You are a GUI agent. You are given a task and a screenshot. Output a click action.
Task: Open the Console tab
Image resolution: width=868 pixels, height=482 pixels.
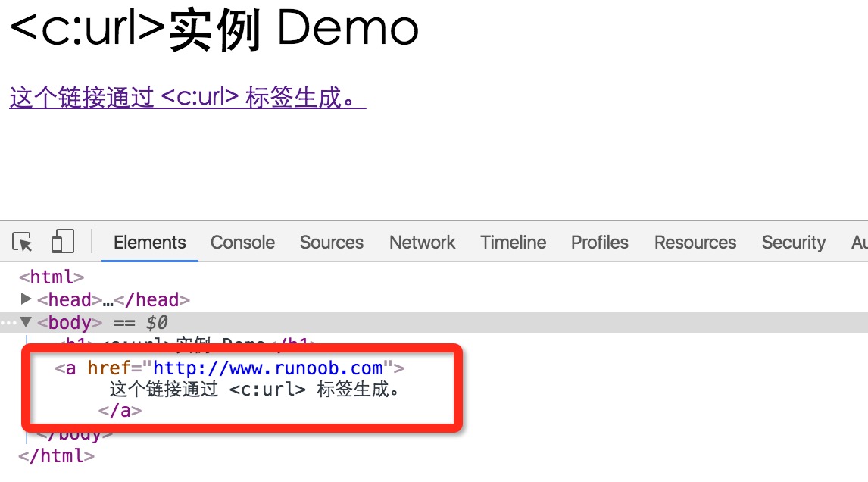coord(242,243)
